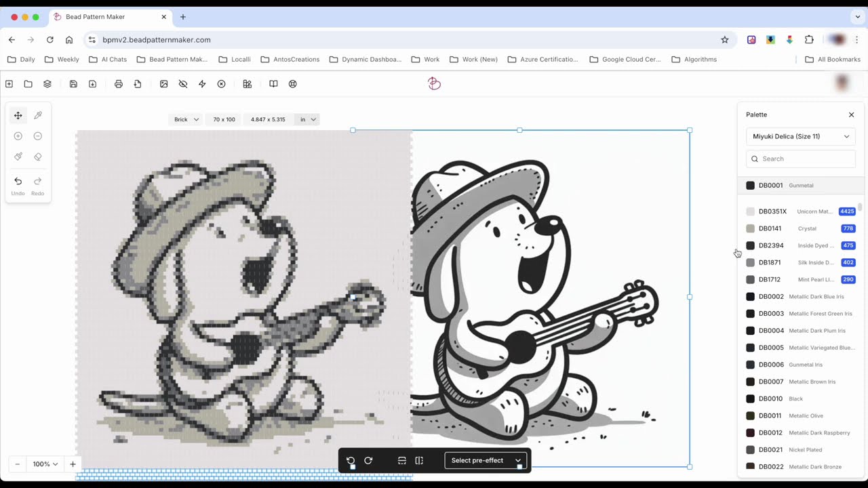Viewport: 868px width, 488px height.
Task: Select DB0141 Crystal bead color
Action: click(801, 228)
